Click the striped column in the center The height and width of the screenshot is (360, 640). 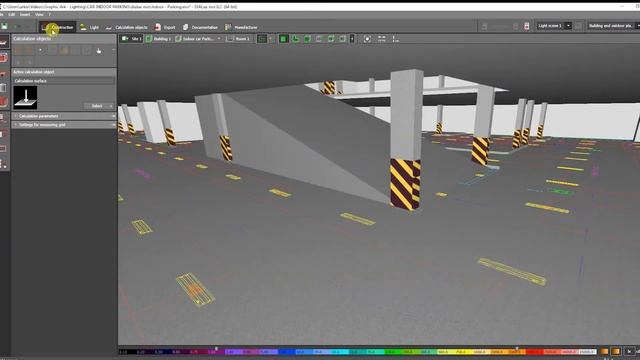pos(405,140)
